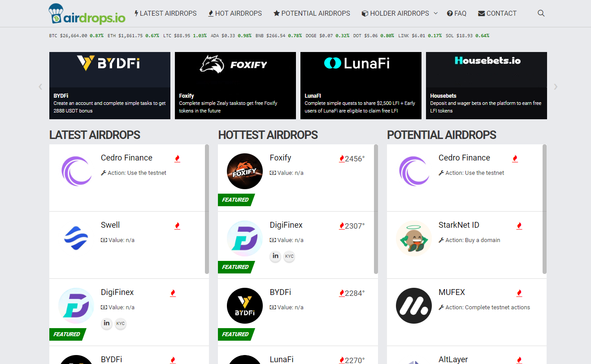Open the BYDFi banner card
The width and height of the screenshot is (591, 364).
110,86
